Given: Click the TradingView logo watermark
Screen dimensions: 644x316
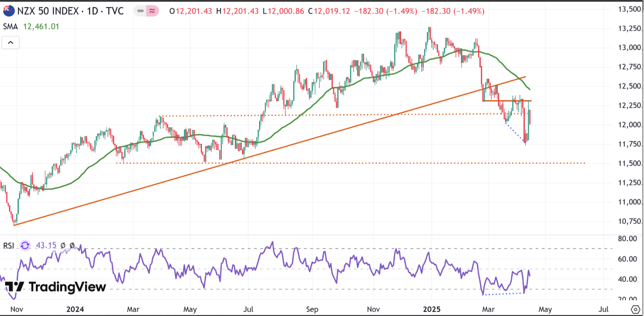Looking at the screenshot, I should [x=55, y=287].
